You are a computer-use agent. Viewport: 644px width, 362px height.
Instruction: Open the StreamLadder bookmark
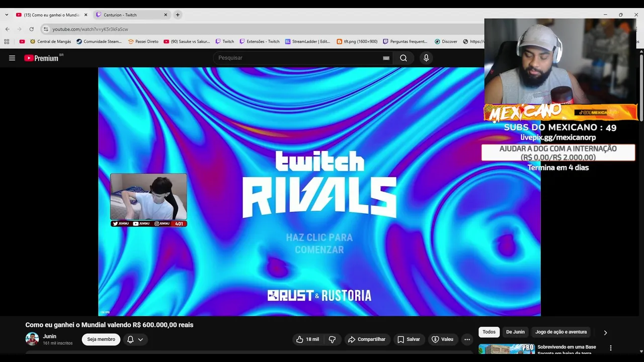click(307, 42)
